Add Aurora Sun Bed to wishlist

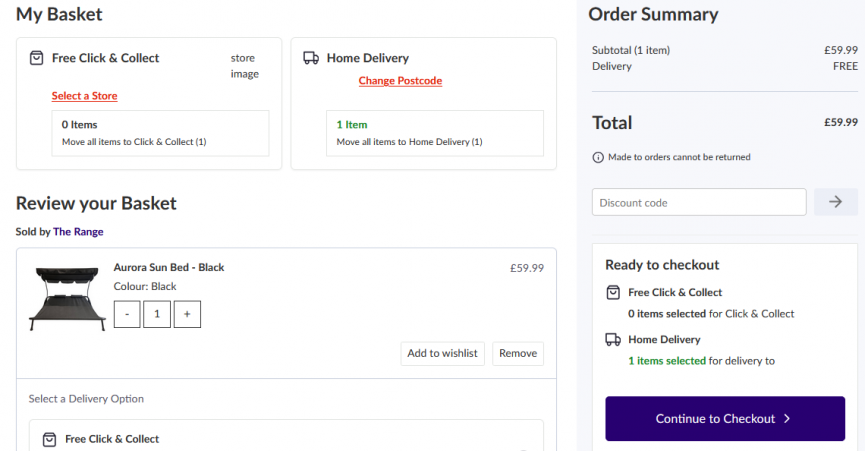pyautogui.click(x=442, y=353)
